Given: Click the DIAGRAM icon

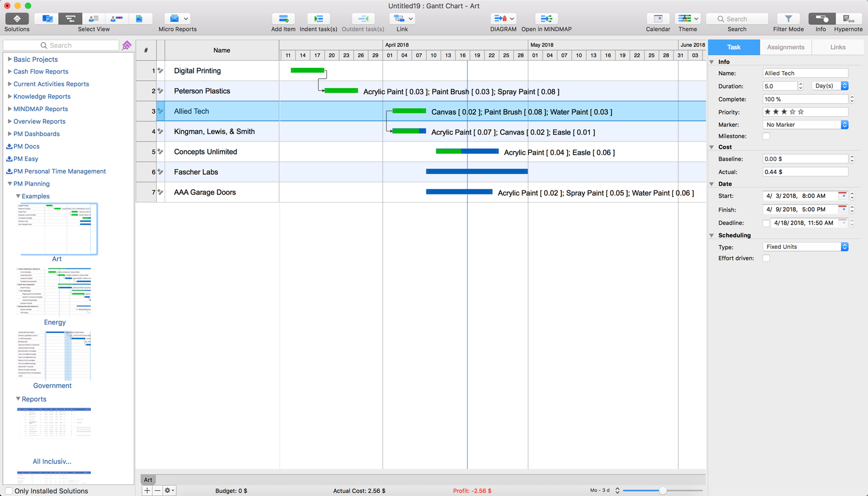Looking at the screenshot, I should [500, 19].
